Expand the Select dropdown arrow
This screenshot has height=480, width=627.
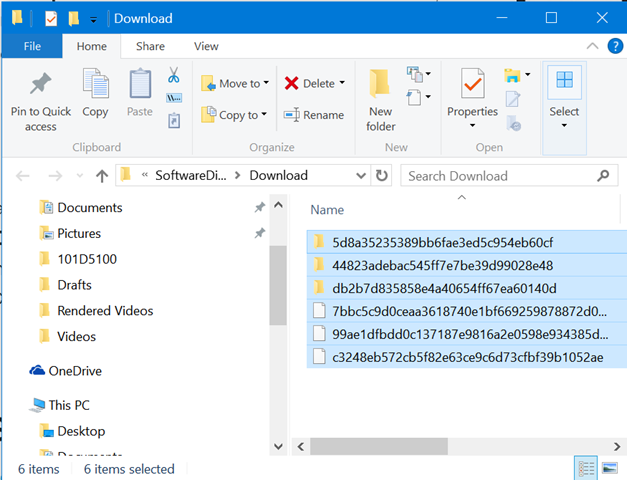564,126
